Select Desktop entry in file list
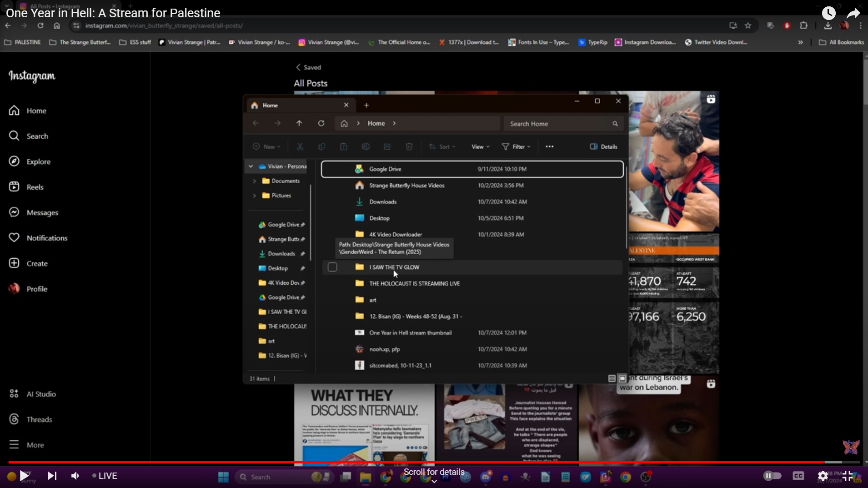 point(472,218)
